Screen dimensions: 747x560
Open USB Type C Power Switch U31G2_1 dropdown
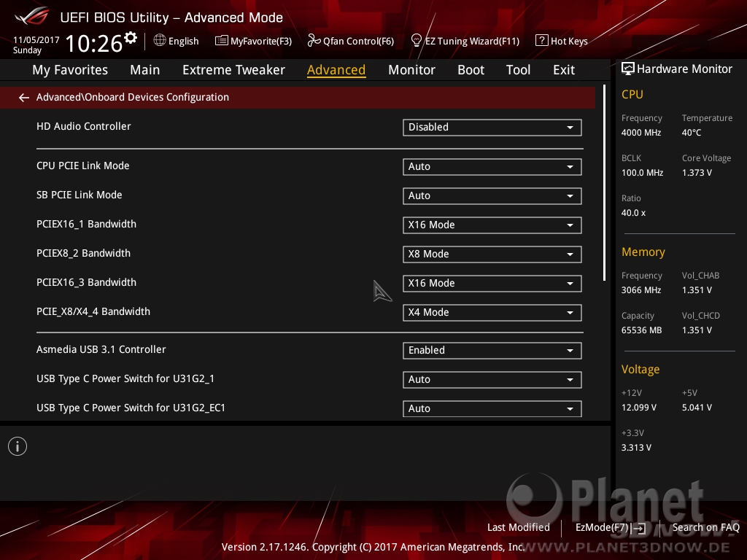pos(492,379)
